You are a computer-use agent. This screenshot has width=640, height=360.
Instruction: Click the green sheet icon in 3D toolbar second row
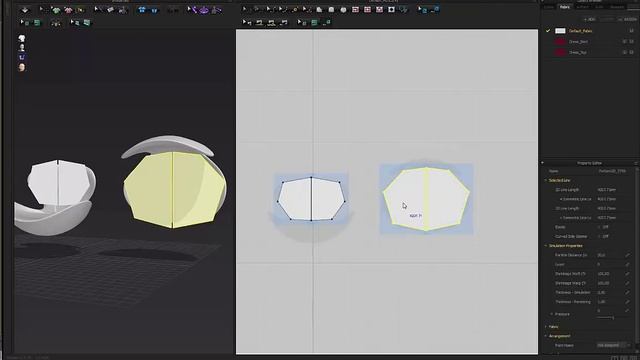[37, 23]
